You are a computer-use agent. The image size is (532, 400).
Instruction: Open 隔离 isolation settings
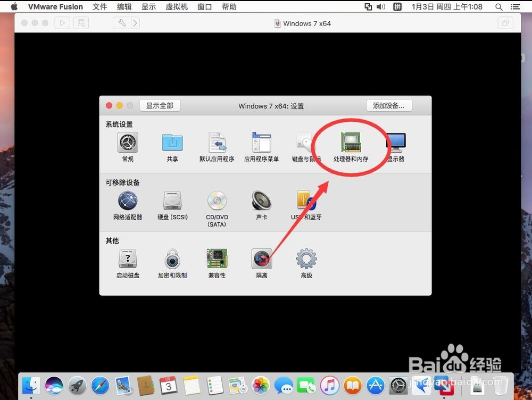tap(262, 259)
